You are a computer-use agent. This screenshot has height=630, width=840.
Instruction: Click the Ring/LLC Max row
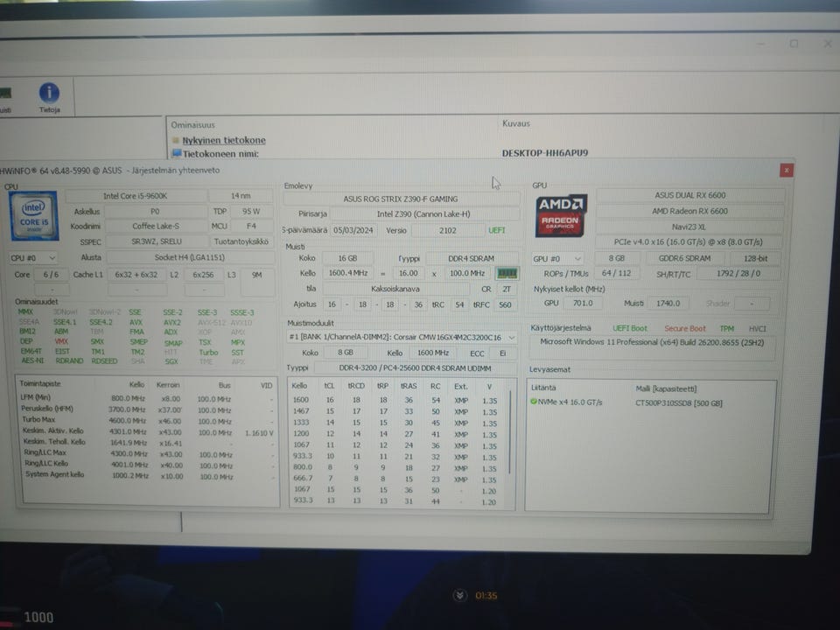(x=147, y=453)
